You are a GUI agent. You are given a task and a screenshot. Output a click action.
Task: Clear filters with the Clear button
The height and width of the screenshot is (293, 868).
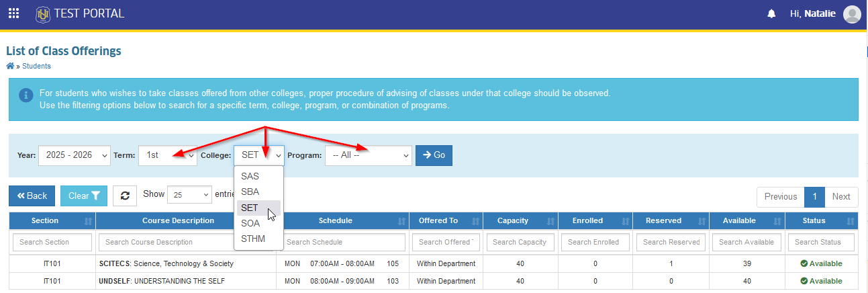tap(84, 196)
